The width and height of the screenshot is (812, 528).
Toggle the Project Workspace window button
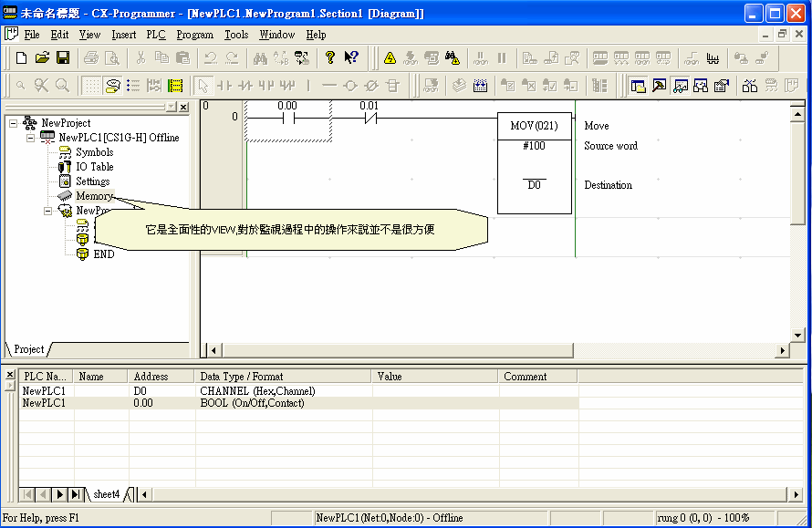tap(638, 86)
